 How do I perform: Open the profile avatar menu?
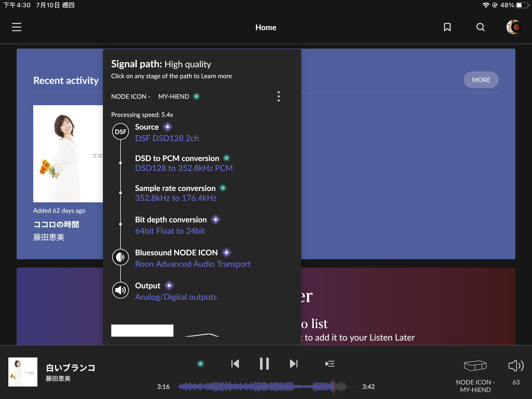coord(514,27)
